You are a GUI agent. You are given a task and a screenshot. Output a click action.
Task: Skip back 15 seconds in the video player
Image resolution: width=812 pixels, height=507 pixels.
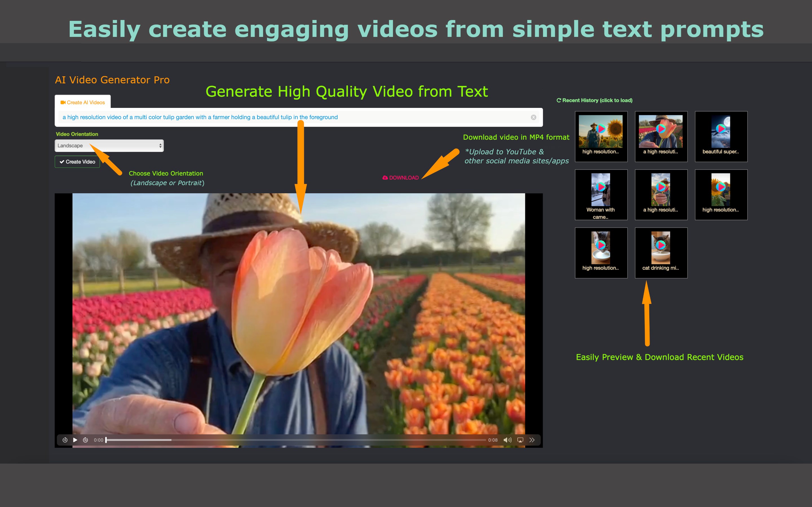(x=65, y=440)
